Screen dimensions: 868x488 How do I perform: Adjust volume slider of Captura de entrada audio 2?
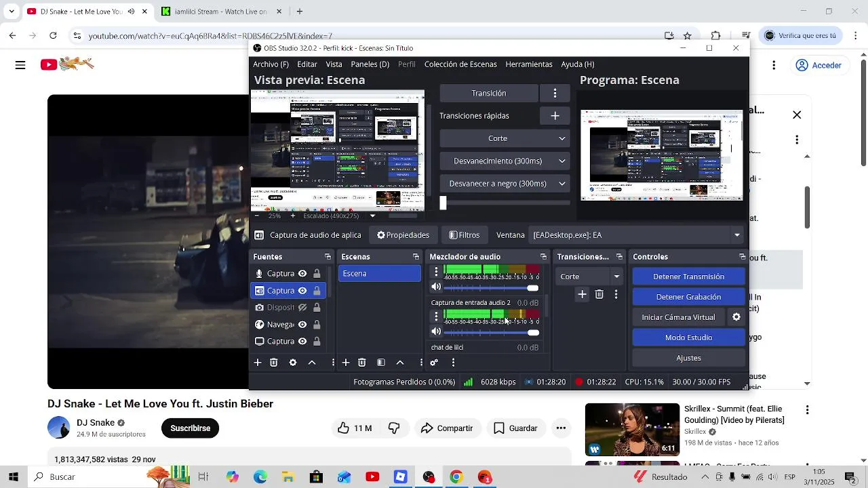pyautogui.click(x=492, y=333)
